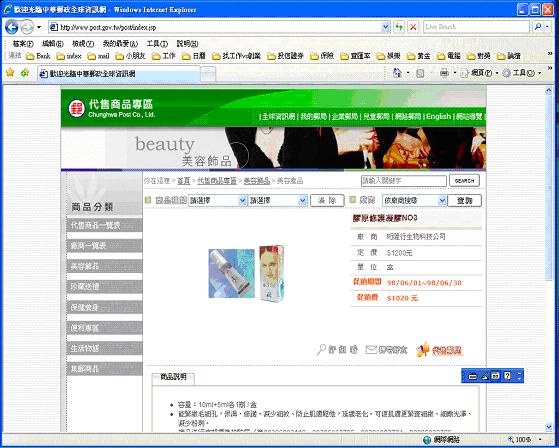Click the red X Stop loading icon
This screenshot has height=448, width=559.
[413, 27]
